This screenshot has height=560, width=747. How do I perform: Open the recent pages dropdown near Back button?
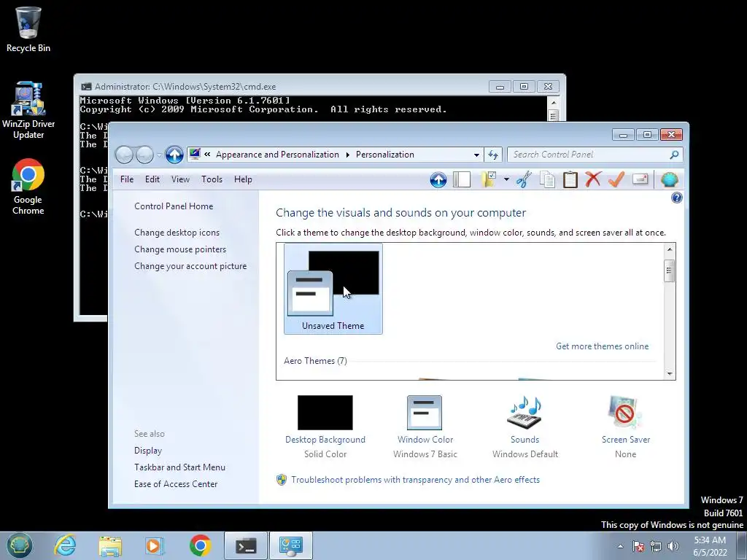(159, 155)
